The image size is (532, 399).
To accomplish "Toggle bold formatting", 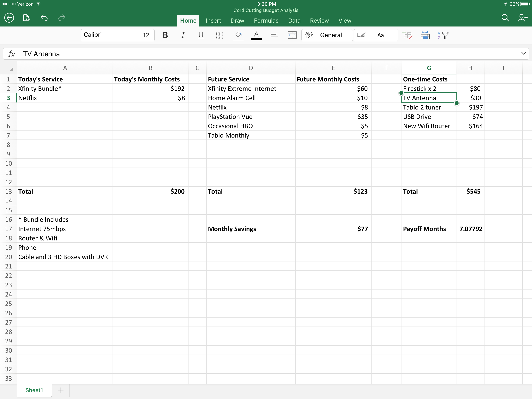I will 165,35.
